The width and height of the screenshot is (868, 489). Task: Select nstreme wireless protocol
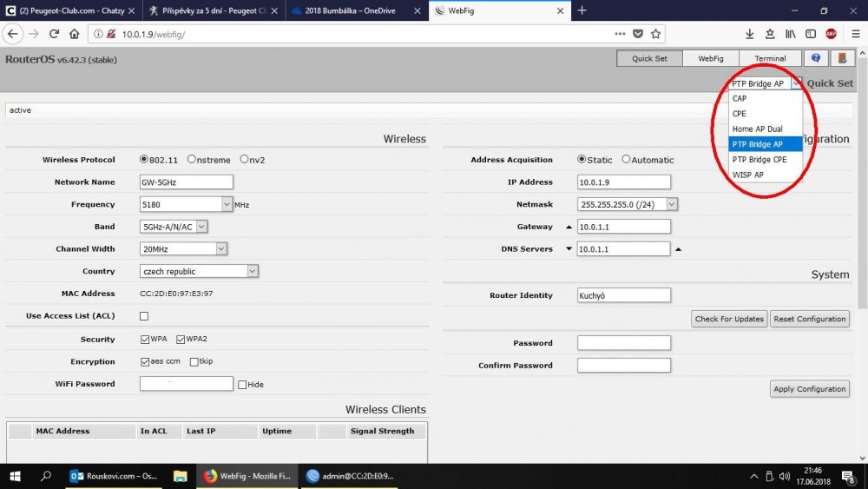(x=192, y=159)
